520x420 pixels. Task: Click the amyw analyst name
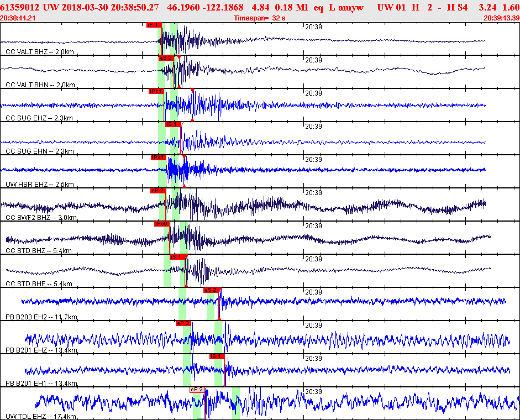click(x=351, y=8)
